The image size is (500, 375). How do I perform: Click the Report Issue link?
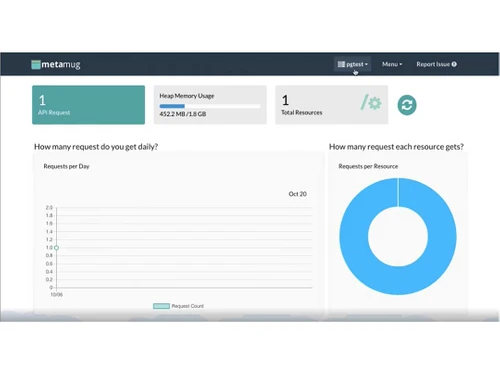point(436,64)
